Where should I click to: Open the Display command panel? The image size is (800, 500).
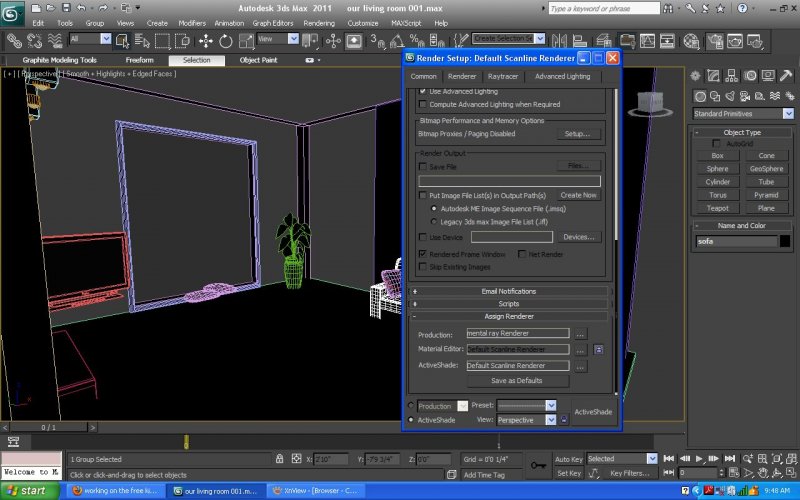768,76
